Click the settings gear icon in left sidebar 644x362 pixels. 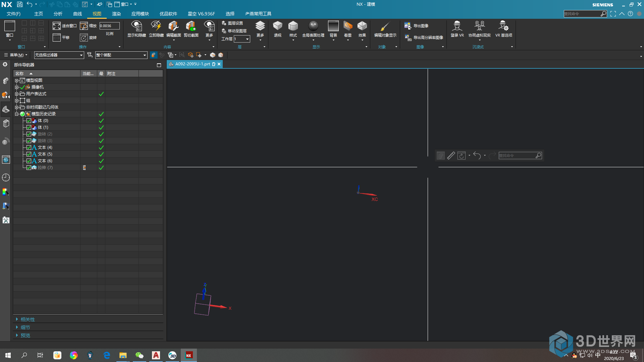[5, 64]
